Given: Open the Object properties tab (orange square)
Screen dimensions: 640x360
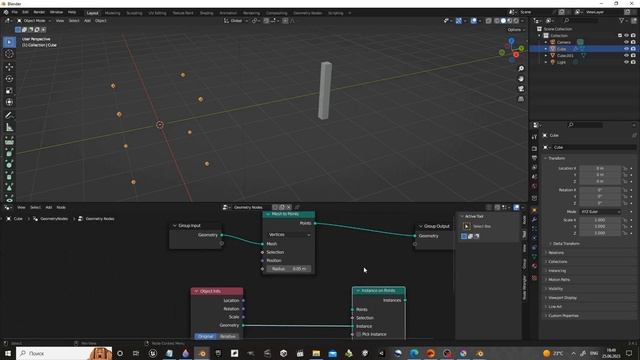Looking at the screenshot, I should [534, 210].
